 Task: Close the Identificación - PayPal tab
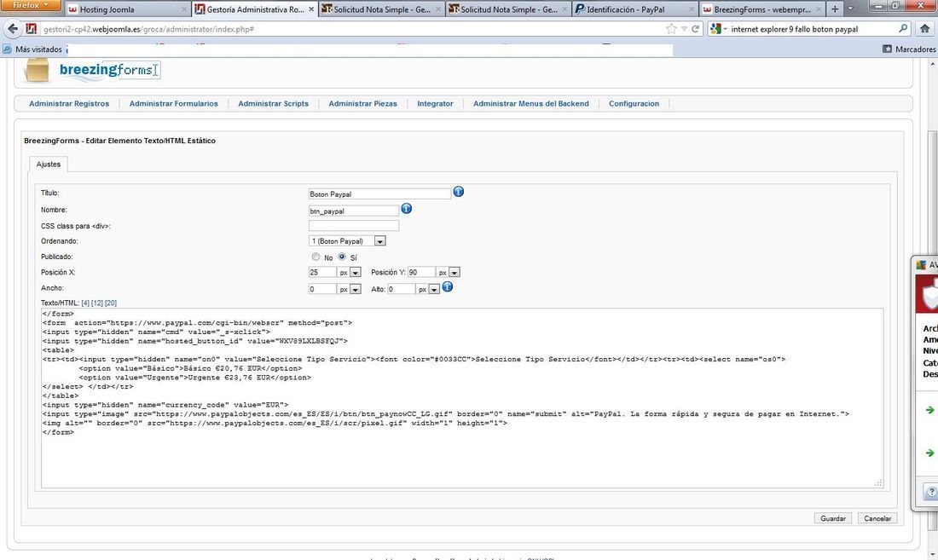click(x=692, y=9)
